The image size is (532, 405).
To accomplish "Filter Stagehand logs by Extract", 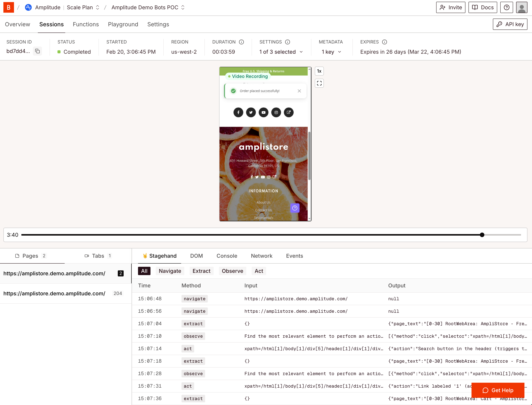I will pos(201,271).
